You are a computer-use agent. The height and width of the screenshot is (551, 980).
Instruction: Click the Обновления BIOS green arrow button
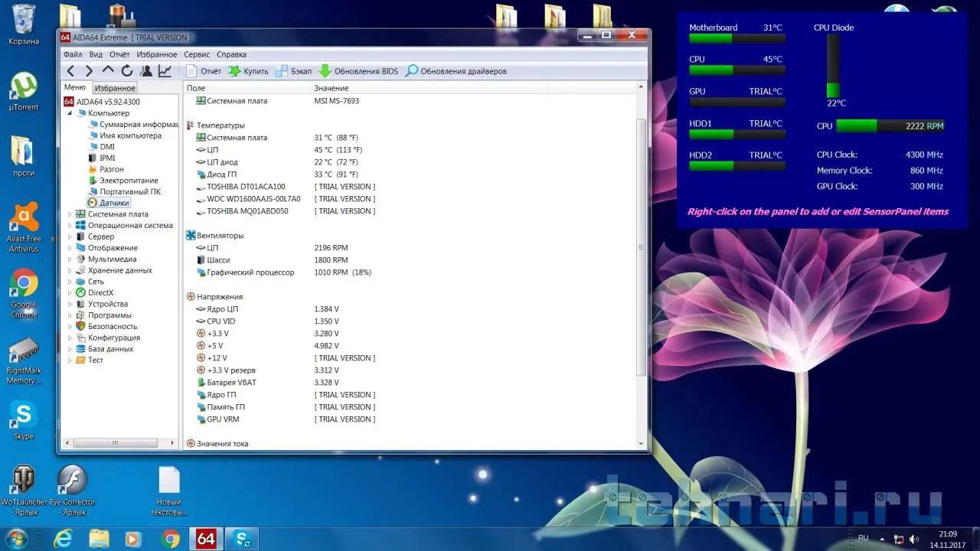pyautogui.click(x=358, y=71)
